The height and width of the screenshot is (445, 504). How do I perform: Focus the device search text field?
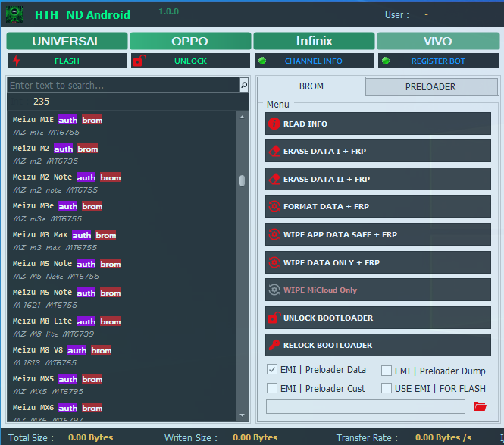tap(124, 85)
